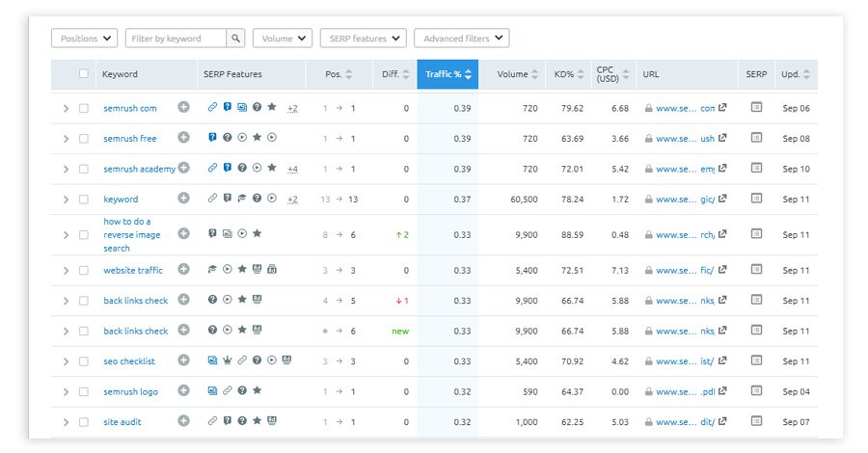
Task: Check the 'semrush logo' row checkbox
Action: pos(84,391)
